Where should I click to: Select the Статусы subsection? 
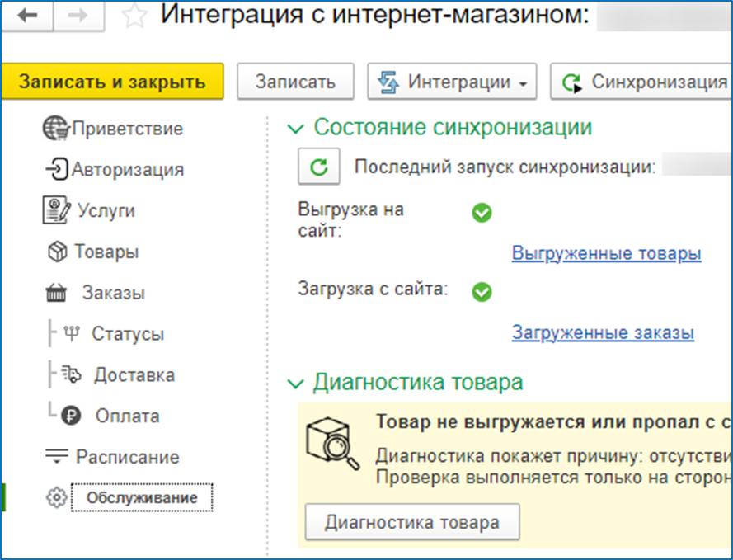tap(128, 334)
